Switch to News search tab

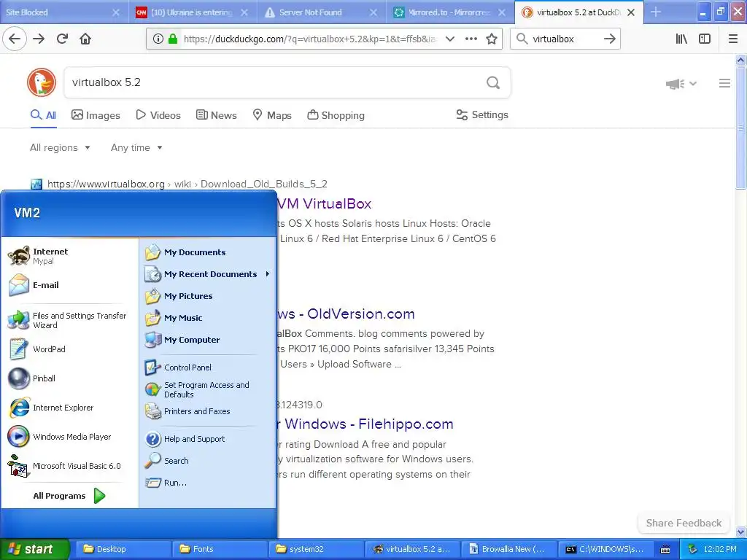pos(216,115)
